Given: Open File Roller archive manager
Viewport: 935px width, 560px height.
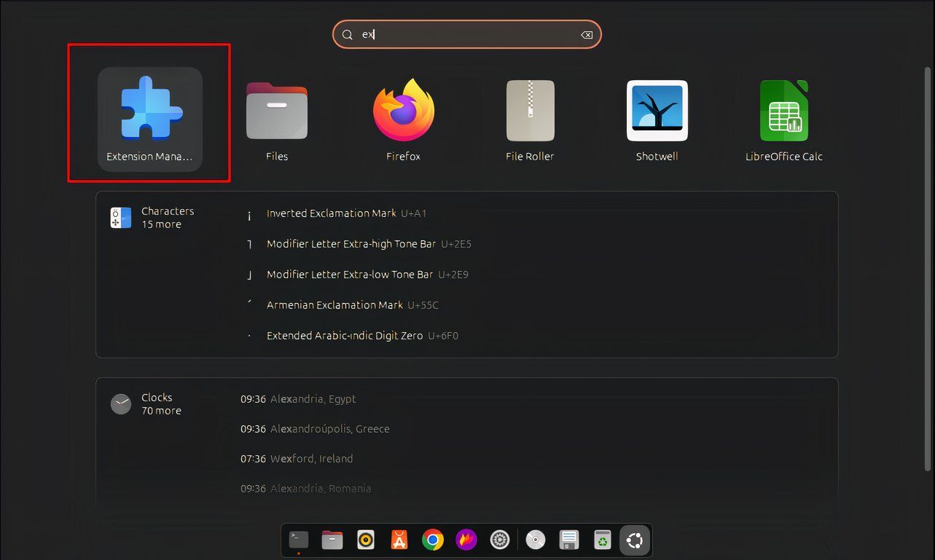Looking at the screenshot, I should (x=530, y=111).
